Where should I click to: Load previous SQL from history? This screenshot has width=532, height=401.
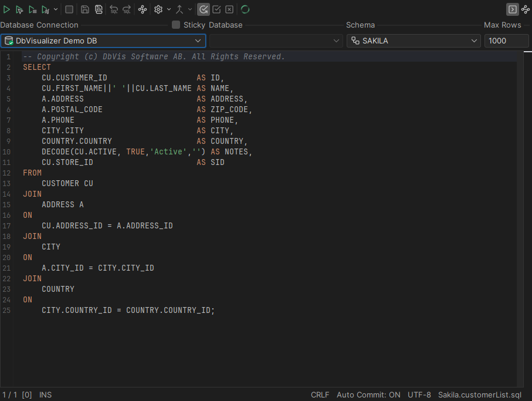coord(114,9)
